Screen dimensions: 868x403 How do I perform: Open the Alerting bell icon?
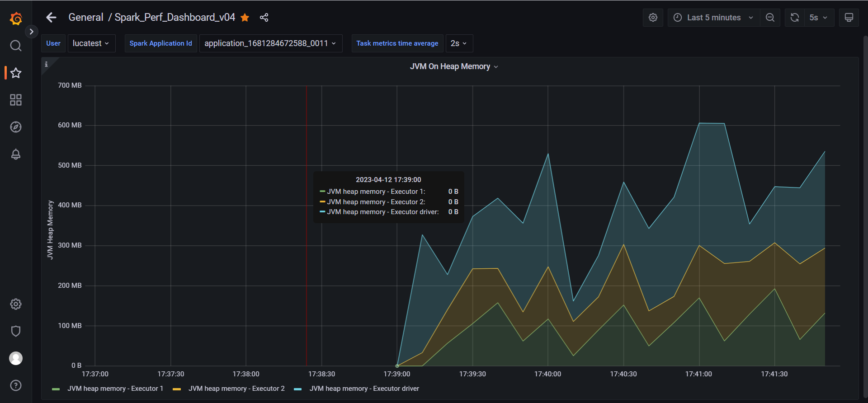[16, 154]
